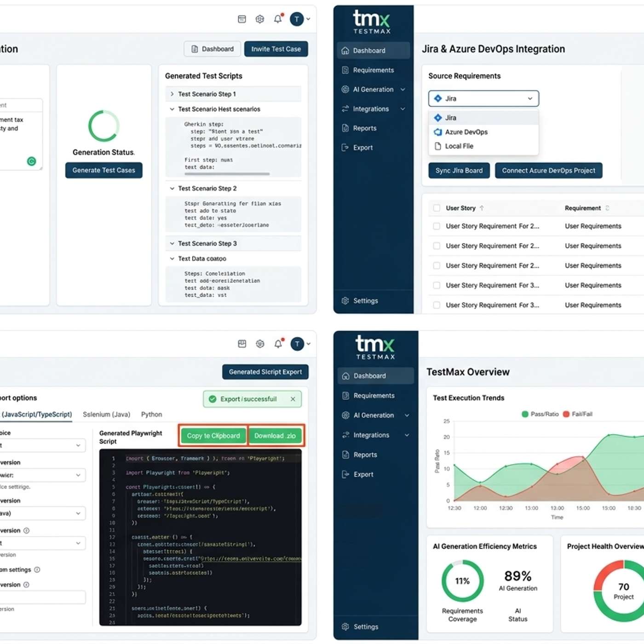The width and height of the screenshot is (644, 644).
Task: Tick the select-all checkbox in User Story header
Action: pyautogui.click(x=437, y=208)
